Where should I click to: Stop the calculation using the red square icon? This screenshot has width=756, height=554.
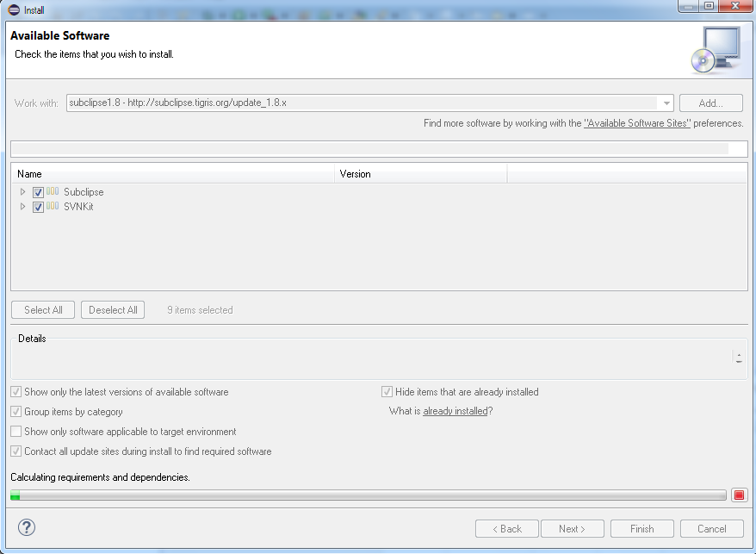740,493
